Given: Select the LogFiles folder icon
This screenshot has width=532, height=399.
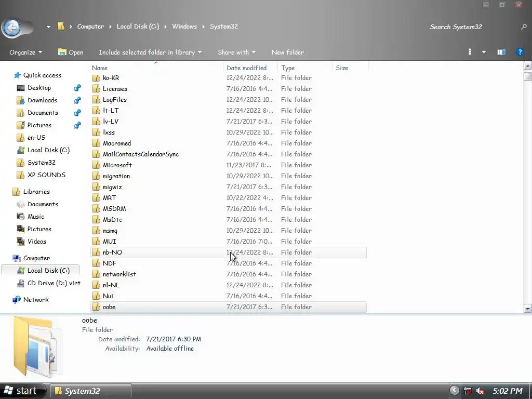Looking at the screenshot, I should coord(96,100).
